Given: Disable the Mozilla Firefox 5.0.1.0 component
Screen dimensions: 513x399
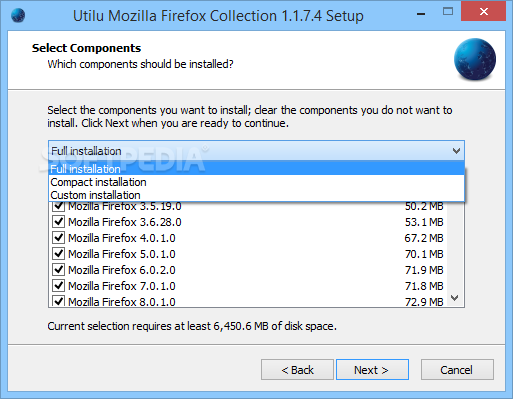Looking at the screenshot, I should pos(59,254).
